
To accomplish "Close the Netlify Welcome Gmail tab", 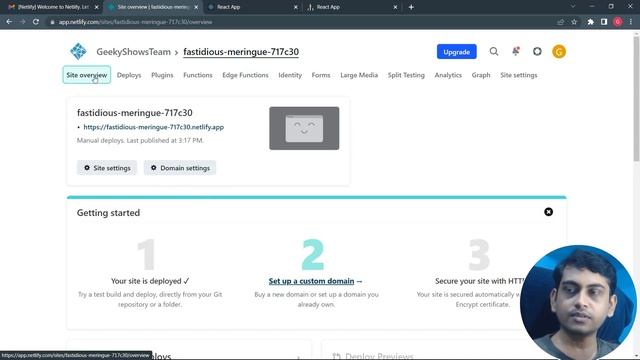I will 96,7.
